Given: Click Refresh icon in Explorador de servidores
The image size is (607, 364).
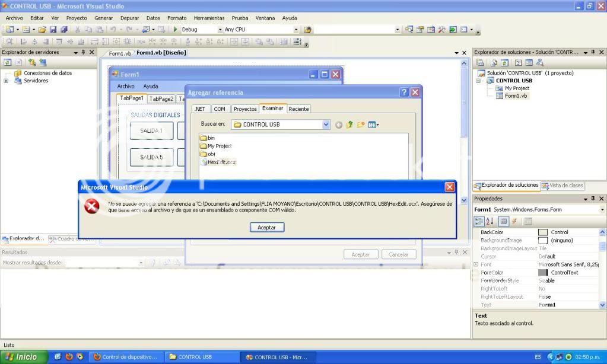Looking at the screenshot, I should 7,62.
